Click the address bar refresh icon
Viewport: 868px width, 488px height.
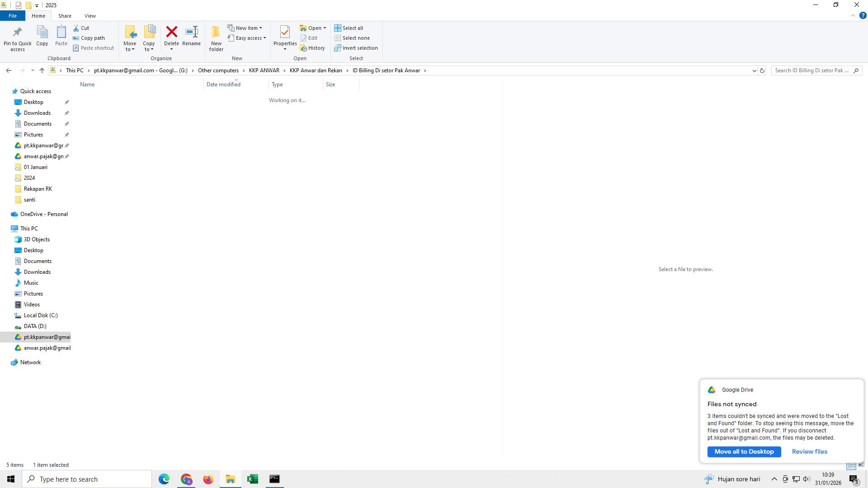tap(762, 70)
